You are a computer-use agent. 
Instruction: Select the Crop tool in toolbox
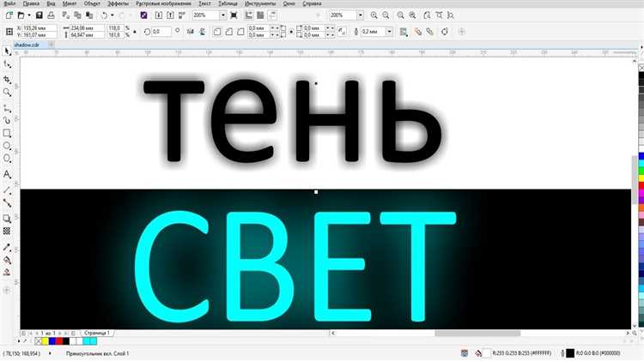[7, 80]
